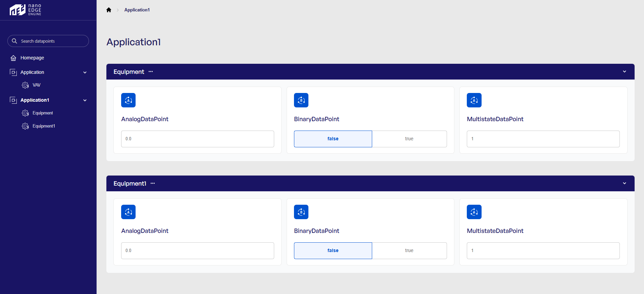Open the Equipment section options ellipsis
Viewport: 644px width, 294px height.
click(x=151, y=71)
